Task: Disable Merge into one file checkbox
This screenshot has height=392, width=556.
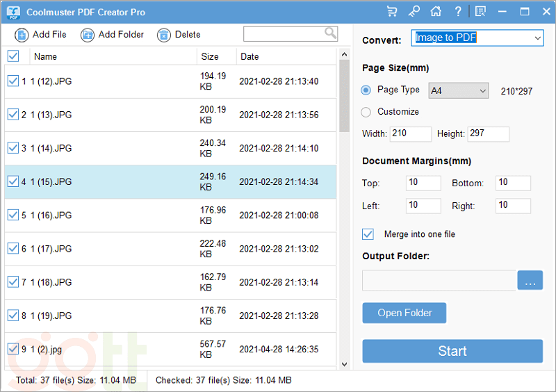Action: click(x=368, y=234)
